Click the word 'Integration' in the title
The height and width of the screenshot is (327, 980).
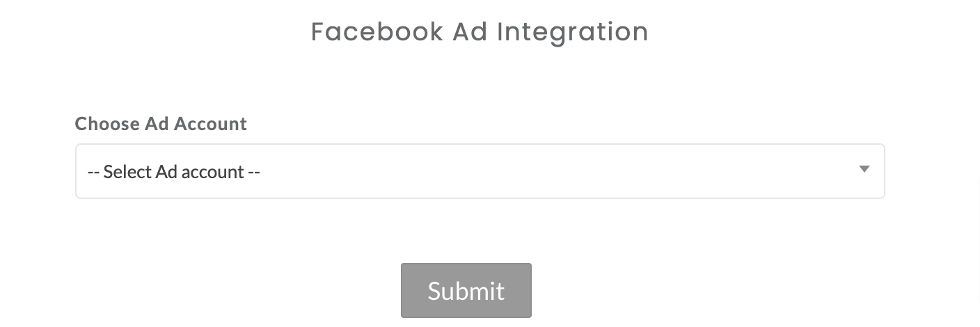[573, 32]
